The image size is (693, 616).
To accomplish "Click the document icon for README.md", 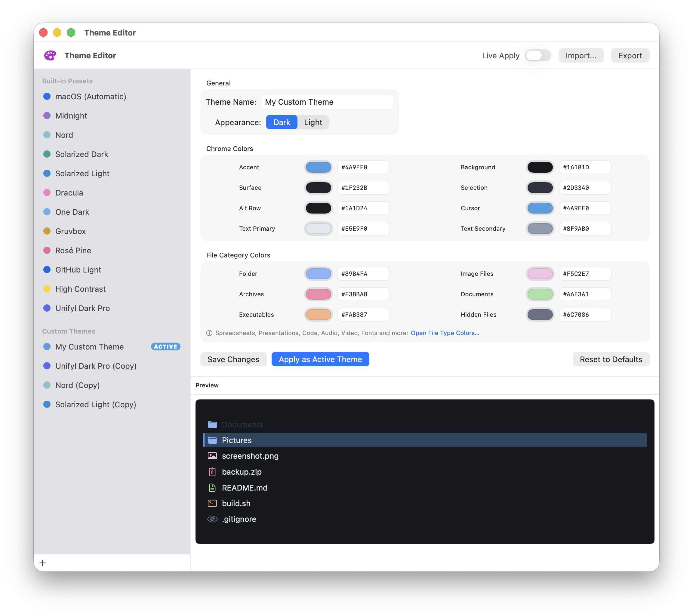I will point(212,488).
